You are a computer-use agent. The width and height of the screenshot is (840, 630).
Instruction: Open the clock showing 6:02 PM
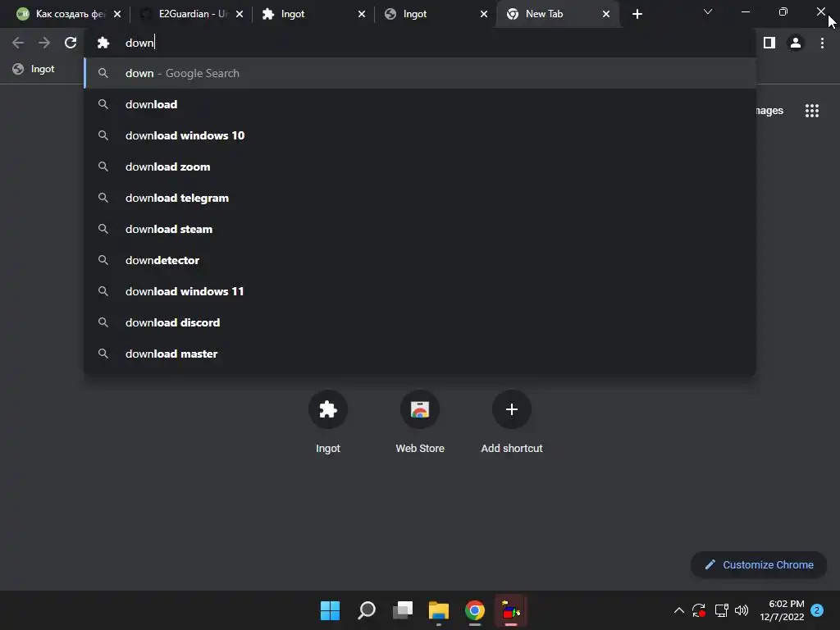pos(782,610)
